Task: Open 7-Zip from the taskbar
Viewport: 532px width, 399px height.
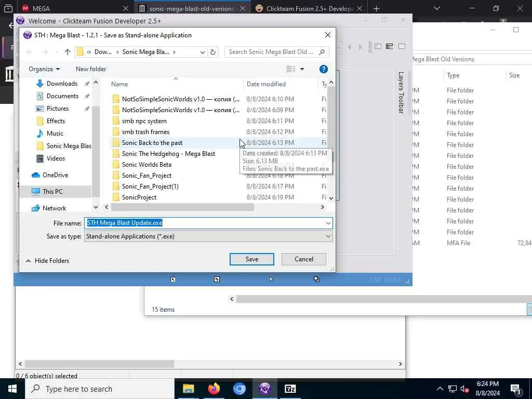Action: point(290,389)
